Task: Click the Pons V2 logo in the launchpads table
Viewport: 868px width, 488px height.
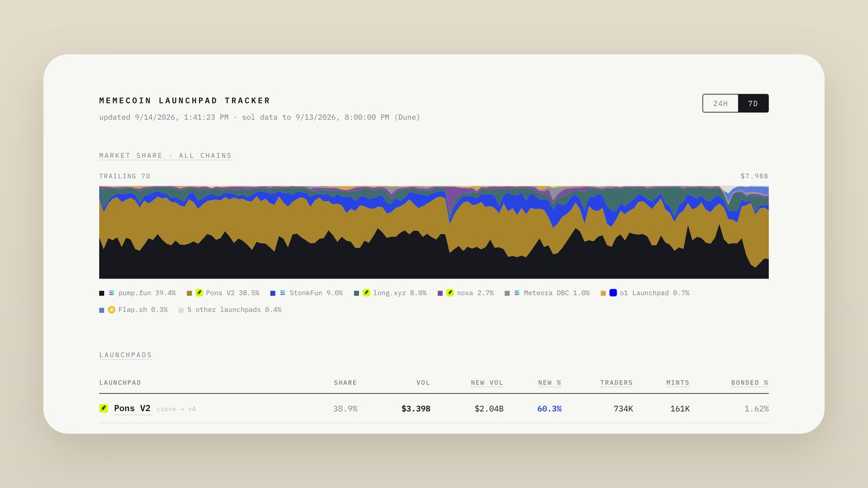Action: pyautogui.click(x=104, y=409)
